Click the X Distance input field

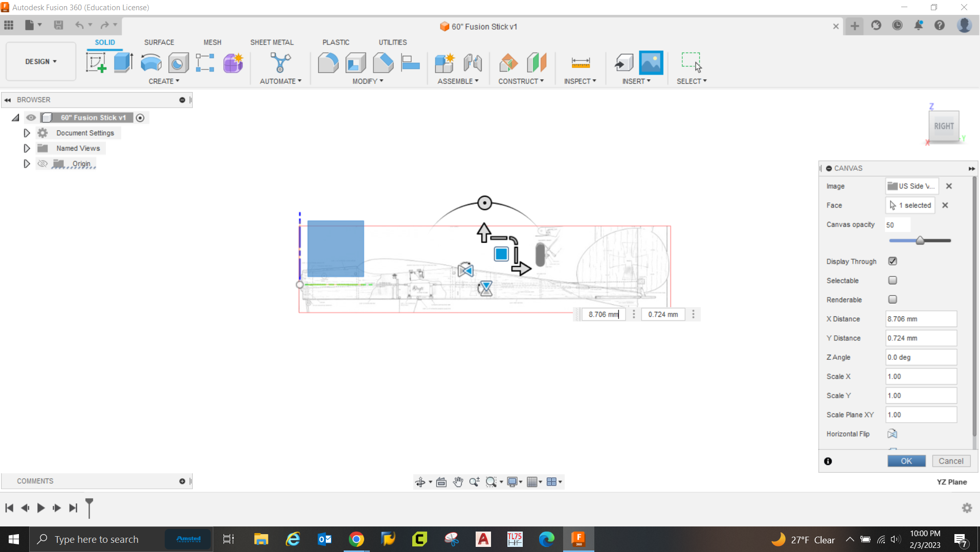click(920, 318)
